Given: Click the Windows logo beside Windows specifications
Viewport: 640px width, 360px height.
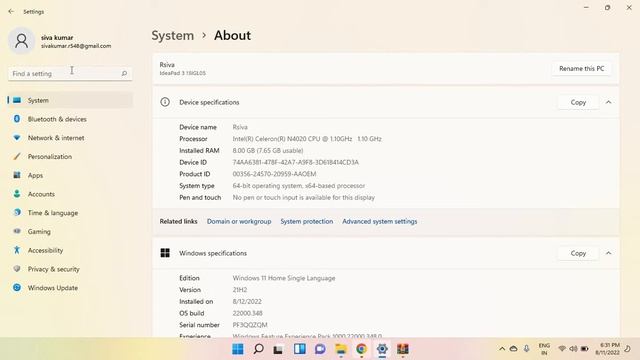Looking at the screenshot, I should click(165, 253).
